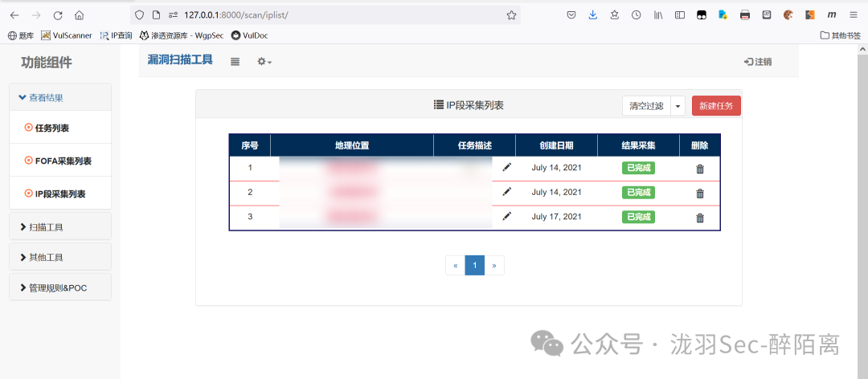This screenshot has width=868, height=379.
Task: Expand the 扫描工具 sidebar section
Action: click(60, 227)
